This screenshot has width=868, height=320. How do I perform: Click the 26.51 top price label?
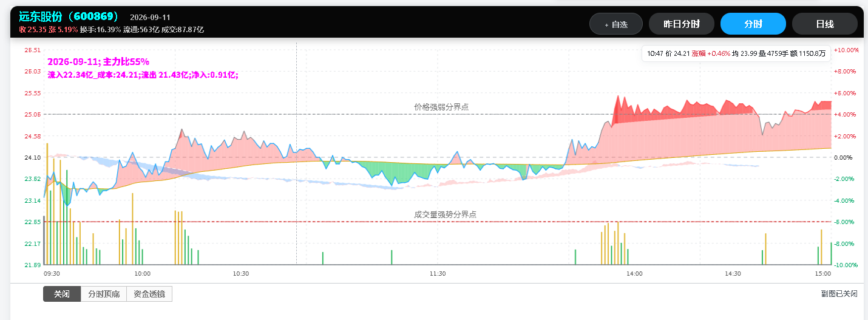click(x=32, y=50)
